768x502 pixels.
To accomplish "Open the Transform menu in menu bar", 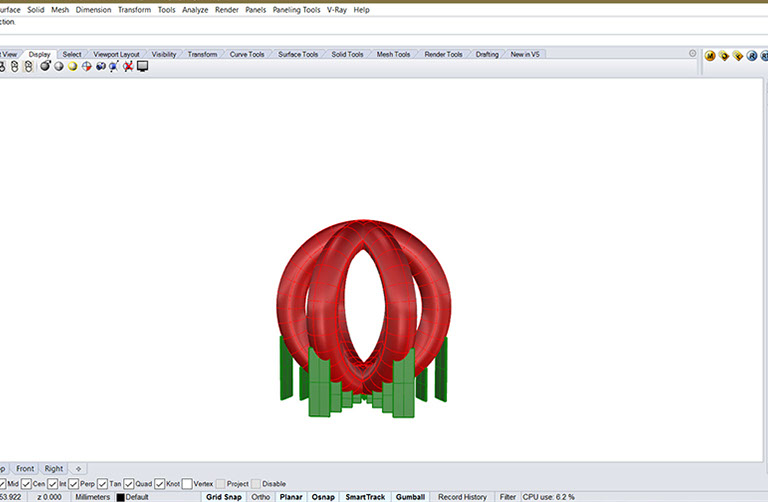I will tap(135, 10).
